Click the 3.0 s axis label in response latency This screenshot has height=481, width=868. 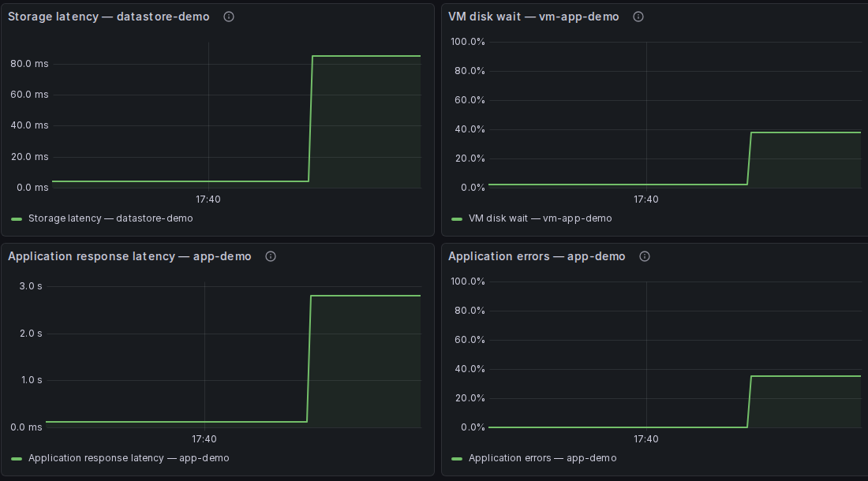click(31, 286)
